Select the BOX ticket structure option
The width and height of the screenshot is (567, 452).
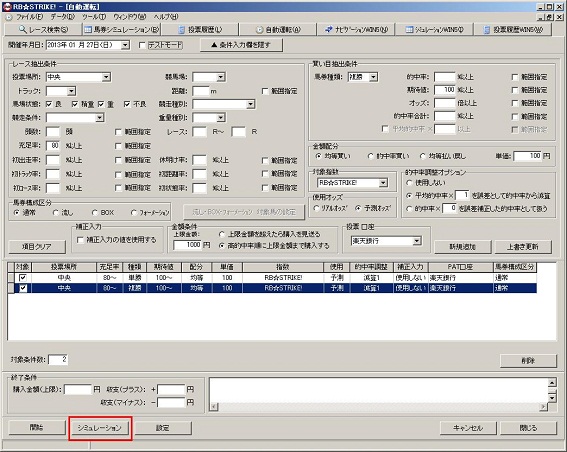95,213
